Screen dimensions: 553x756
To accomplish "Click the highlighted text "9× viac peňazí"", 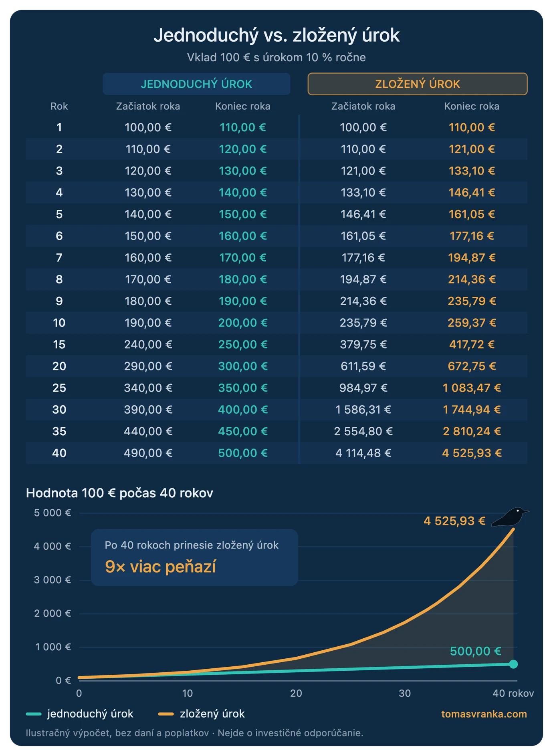I will (160, 567).
